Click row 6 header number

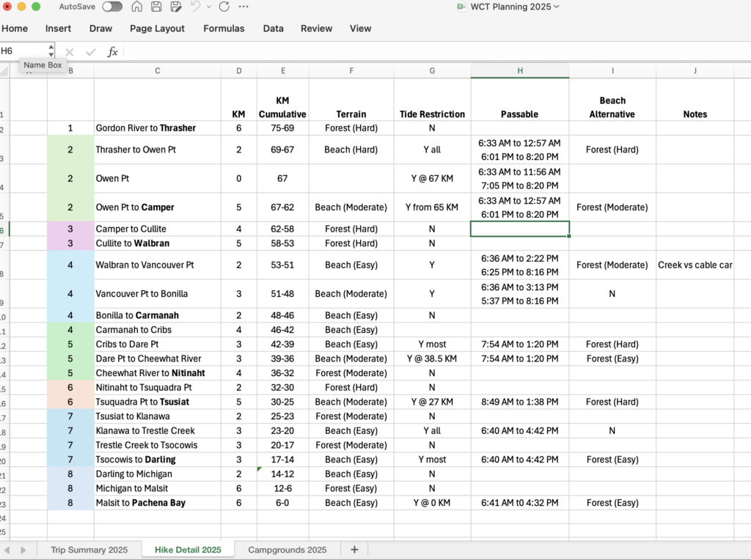tap(4, 230)
